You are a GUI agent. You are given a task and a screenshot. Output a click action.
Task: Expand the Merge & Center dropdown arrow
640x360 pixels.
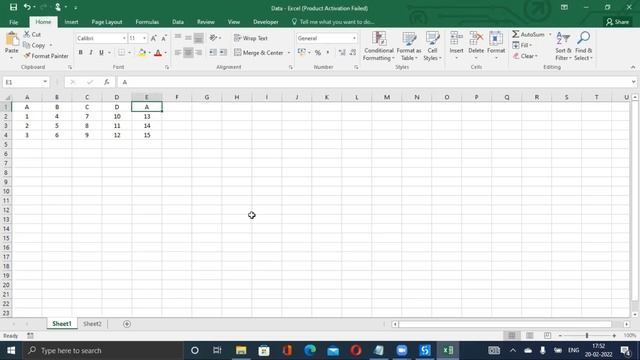[289, 53]
